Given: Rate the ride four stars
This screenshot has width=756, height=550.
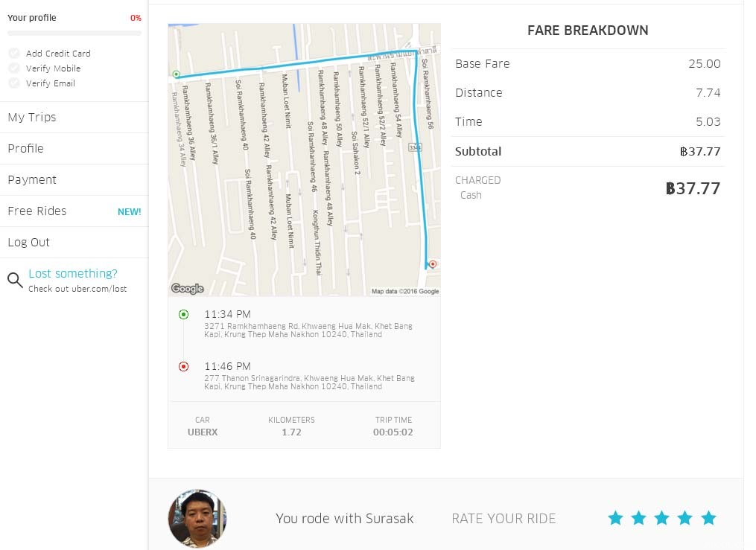Looking at the screenshot, I should point(685,518).
